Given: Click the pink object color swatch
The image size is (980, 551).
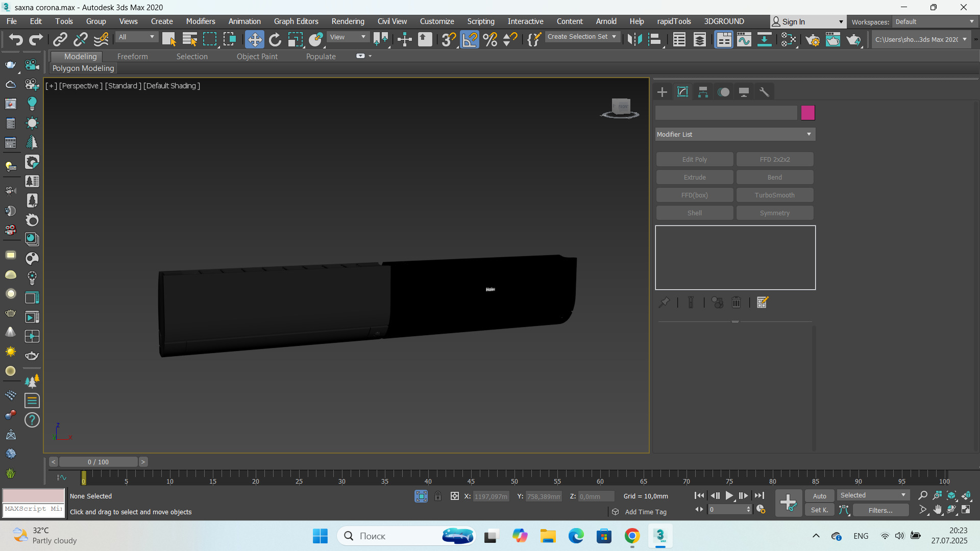Looking at the screenshot, I should point(807,113).
